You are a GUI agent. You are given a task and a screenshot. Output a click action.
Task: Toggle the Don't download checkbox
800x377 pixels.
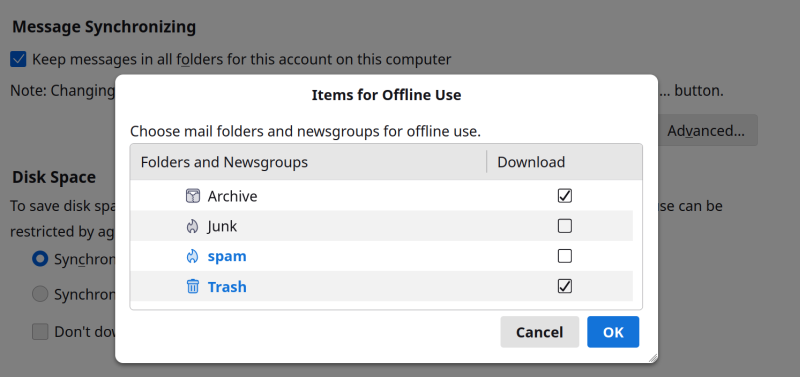tap(40, 332)
